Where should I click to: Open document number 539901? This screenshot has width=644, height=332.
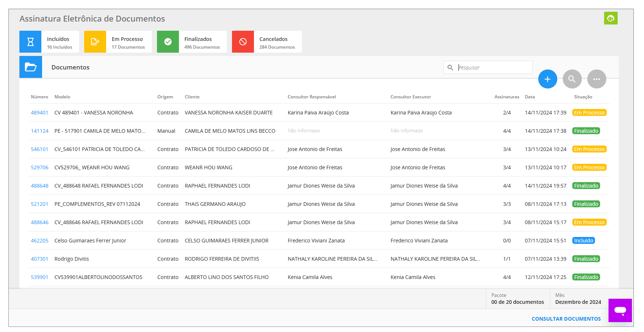(40, 277)
